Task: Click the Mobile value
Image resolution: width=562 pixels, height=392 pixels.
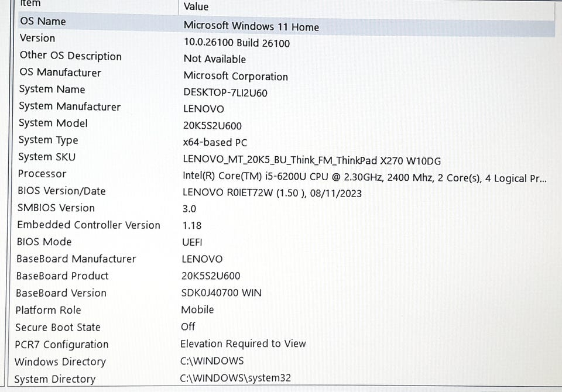Action: (x=197, y=310)
